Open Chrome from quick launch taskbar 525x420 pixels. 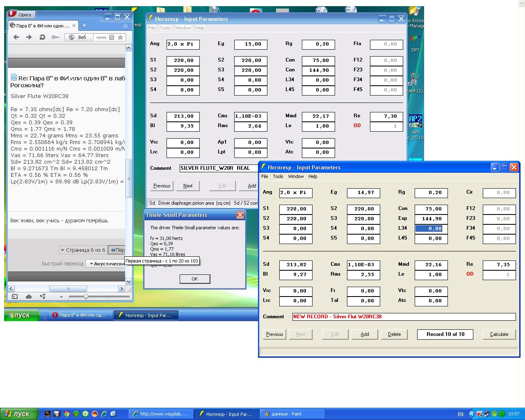66,414
